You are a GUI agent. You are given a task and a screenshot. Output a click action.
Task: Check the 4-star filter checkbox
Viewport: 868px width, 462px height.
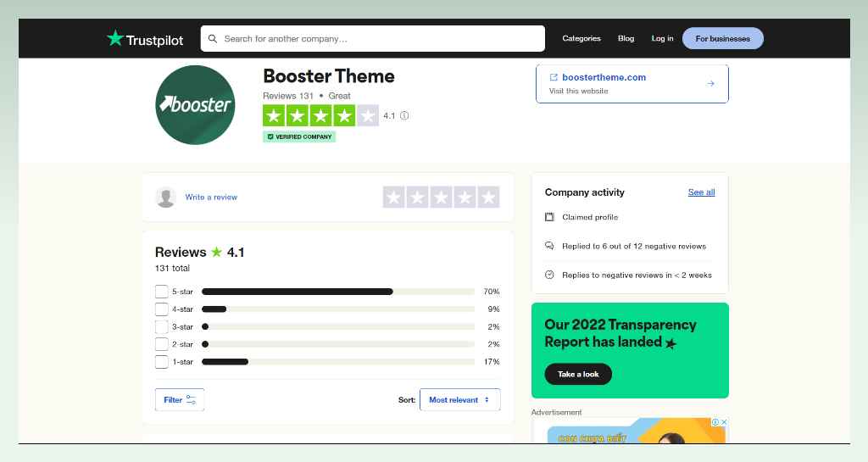click(x=162, y=309)
